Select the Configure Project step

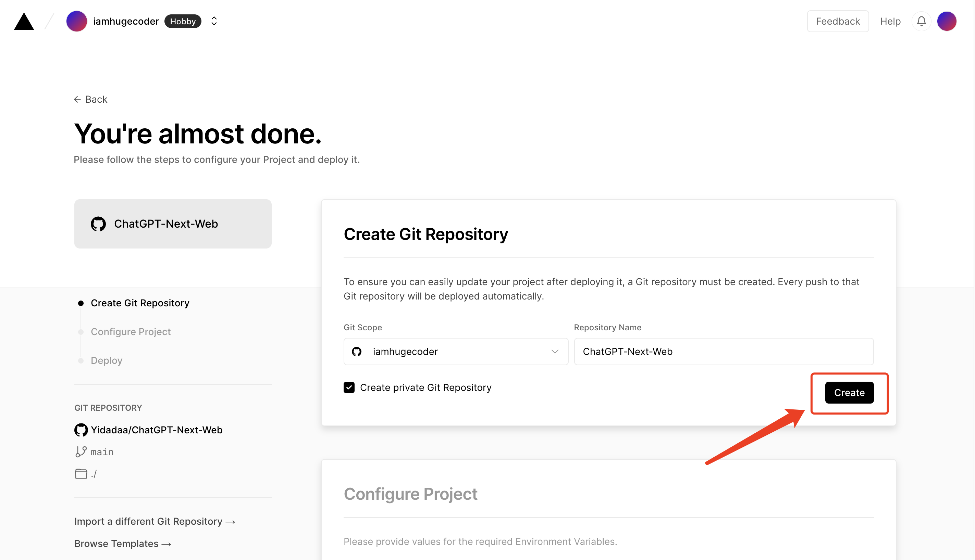click(131, 332)
